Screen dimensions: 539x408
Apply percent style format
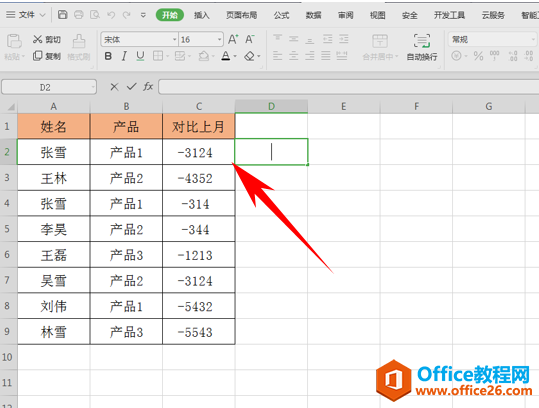pyautogui.click(x=478, y=56)
